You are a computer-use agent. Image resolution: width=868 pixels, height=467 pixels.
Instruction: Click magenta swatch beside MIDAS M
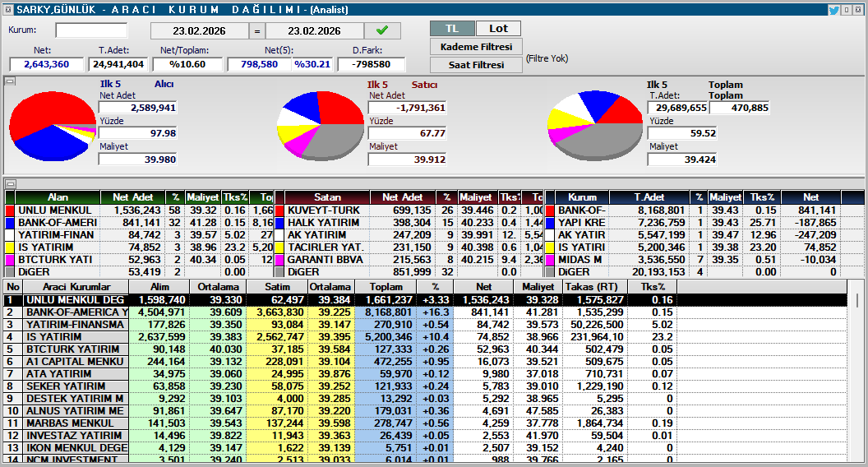pos(550,260)
